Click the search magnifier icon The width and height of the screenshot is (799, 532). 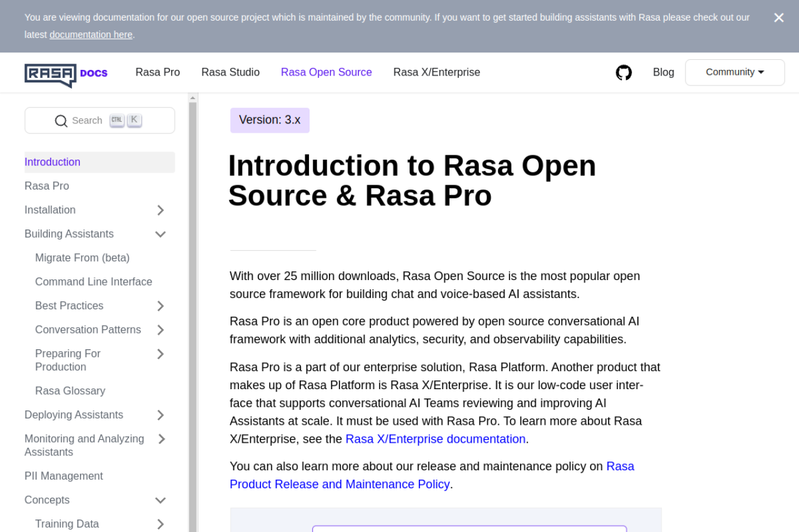61,121
